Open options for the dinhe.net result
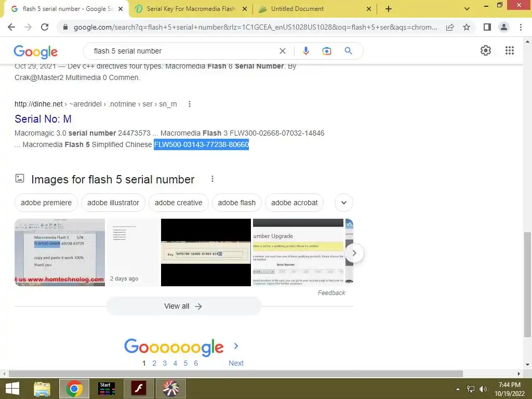 190,104
